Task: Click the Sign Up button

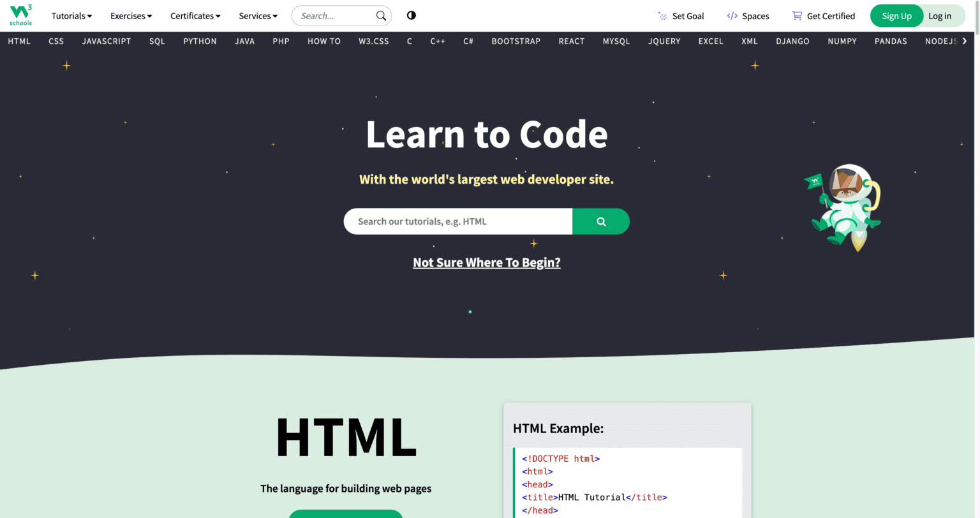Action: click(896, 15)
